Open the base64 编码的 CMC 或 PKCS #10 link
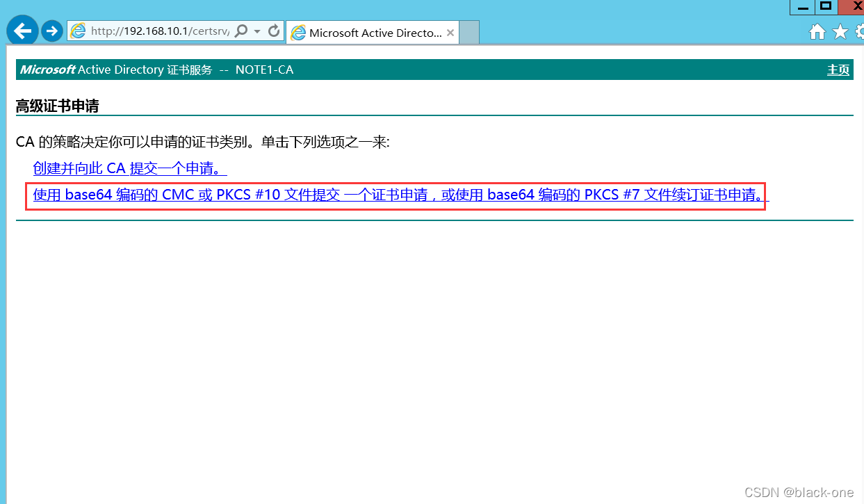Image resolution: width=864 pixels, height=504 pixels. point(401,195)
